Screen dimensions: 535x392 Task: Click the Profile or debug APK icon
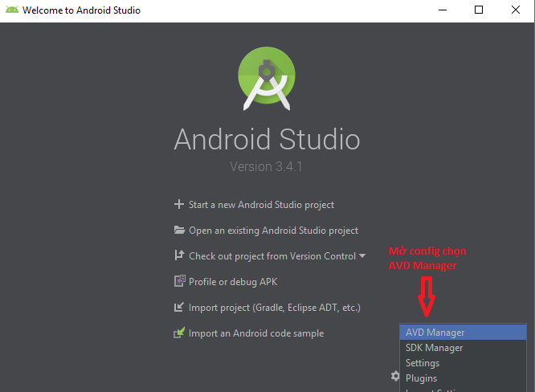pyautogui.click(x=179, y=281)
